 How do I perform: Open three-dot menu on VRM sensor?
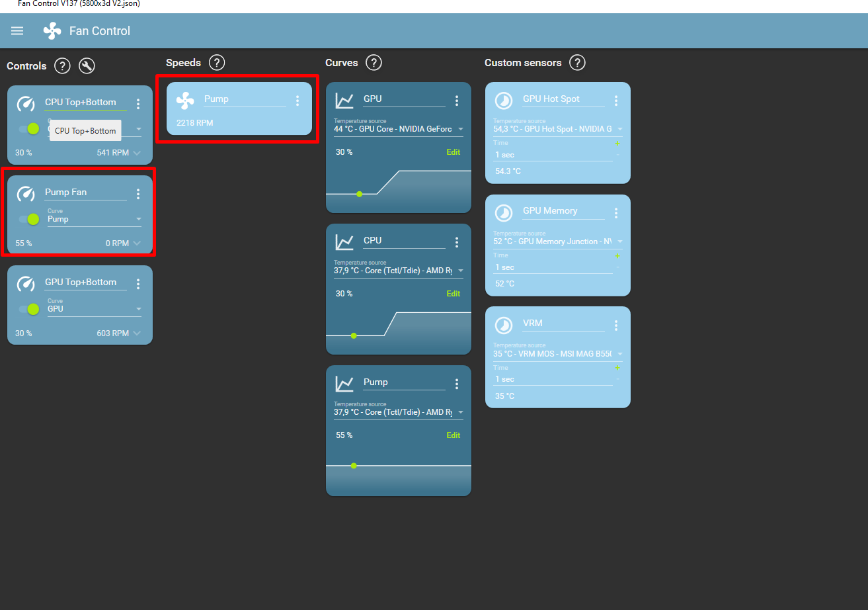[x=616, y=325]
